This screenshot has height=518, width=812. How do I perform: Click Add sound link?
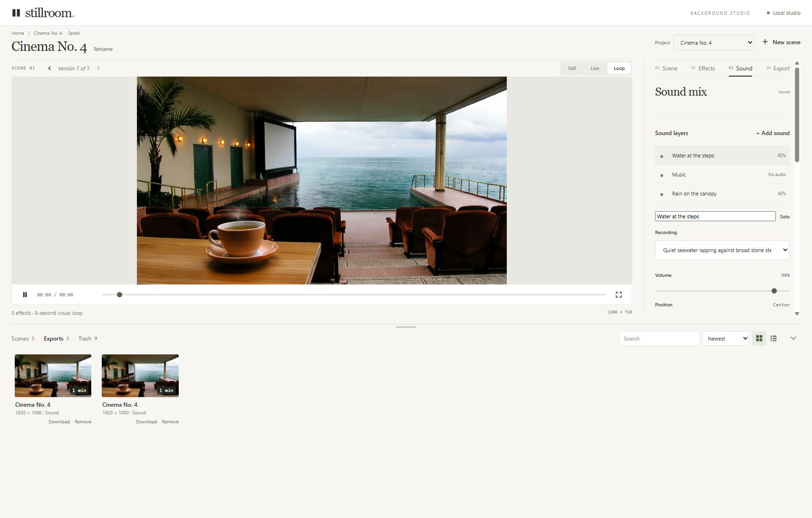coord(773,133)
